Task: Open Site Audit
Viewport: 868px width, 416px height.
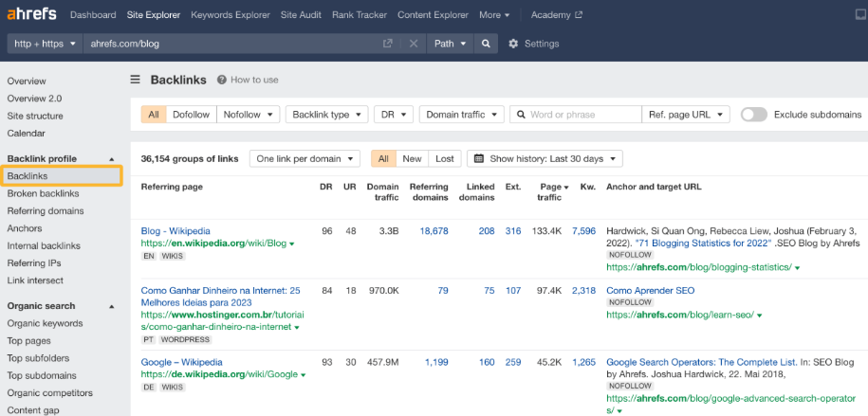Action: point(301,15)
